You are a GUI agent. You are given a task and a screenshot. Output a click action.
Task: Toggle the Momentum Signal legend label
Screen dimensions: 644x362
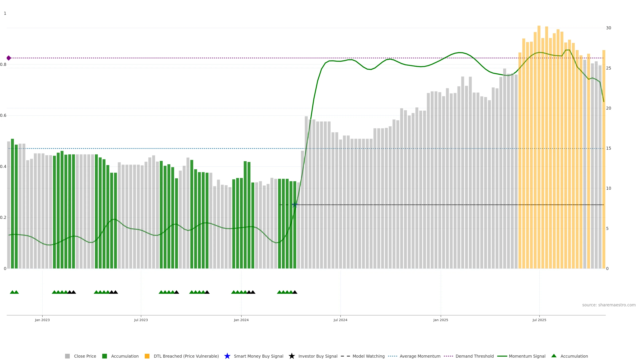(x=527, y=356)
